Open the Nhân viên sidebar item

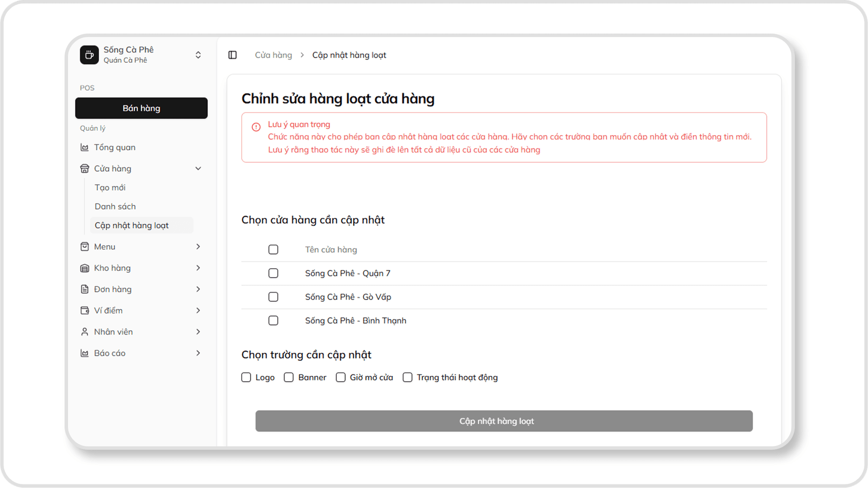[x=141, y=332]
